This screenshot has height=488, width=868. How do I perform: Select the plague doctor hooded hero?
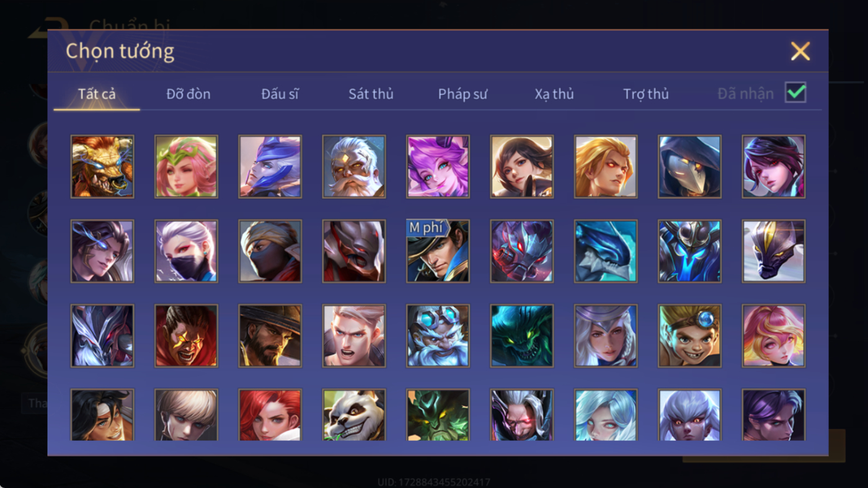(x=689, y=167)
